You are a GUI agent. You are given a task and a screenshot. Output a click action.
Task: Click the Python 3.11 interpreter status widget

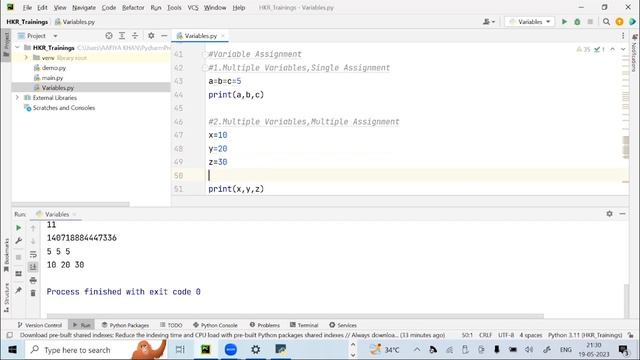tap(584, 335)
